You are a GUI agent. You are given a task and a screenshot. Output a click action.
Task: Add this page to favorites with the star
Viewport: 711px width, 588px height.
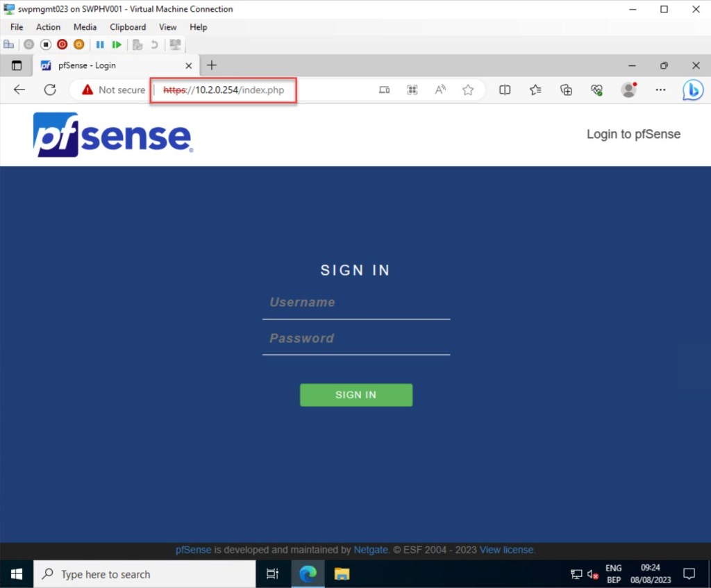point(468,90)
